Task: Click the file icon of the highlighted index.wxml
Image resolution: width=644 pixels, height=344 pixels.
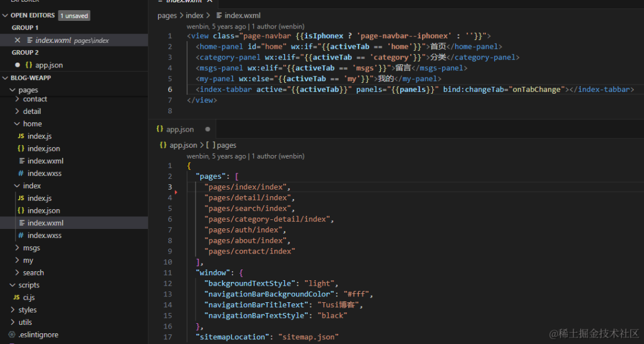Action: 22,223
